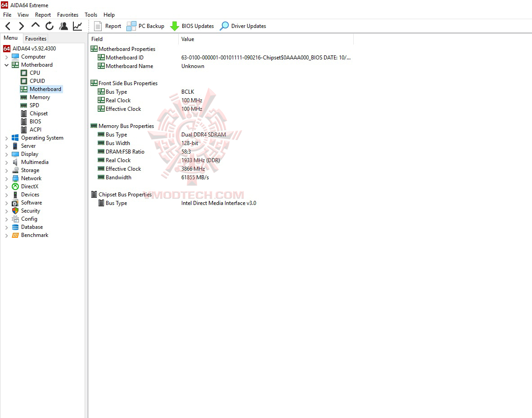Image resolution: width=532 pixels, height=418 pixels.
Task: Collapse the Motherboard tree node
Action: [6, 65]
